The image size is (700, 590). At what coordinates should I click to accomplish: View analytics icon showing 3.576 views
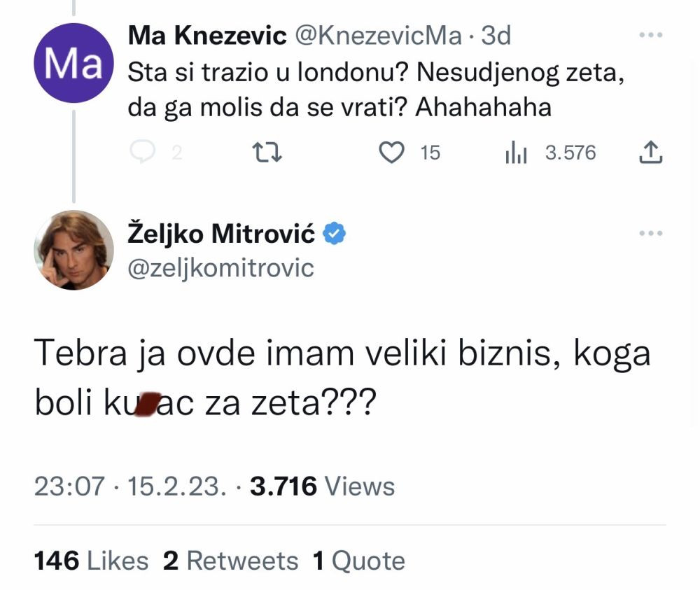[516, 153]
